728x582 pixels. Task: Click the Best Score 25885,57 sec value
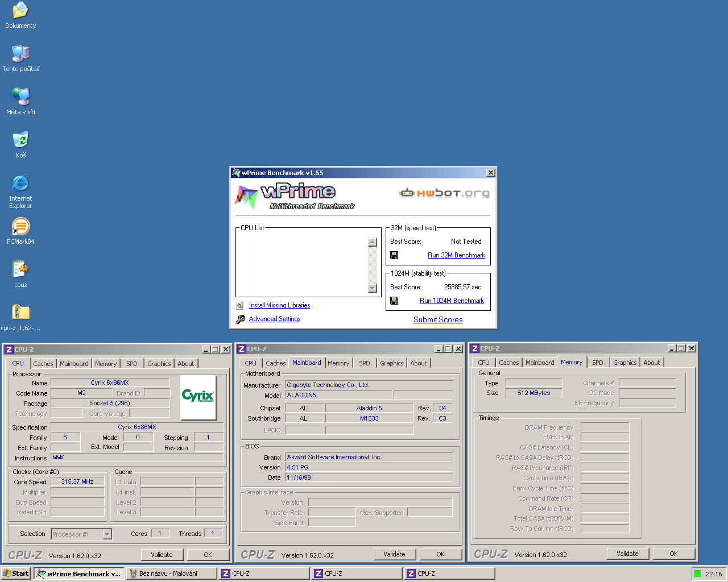pos(462,287)
